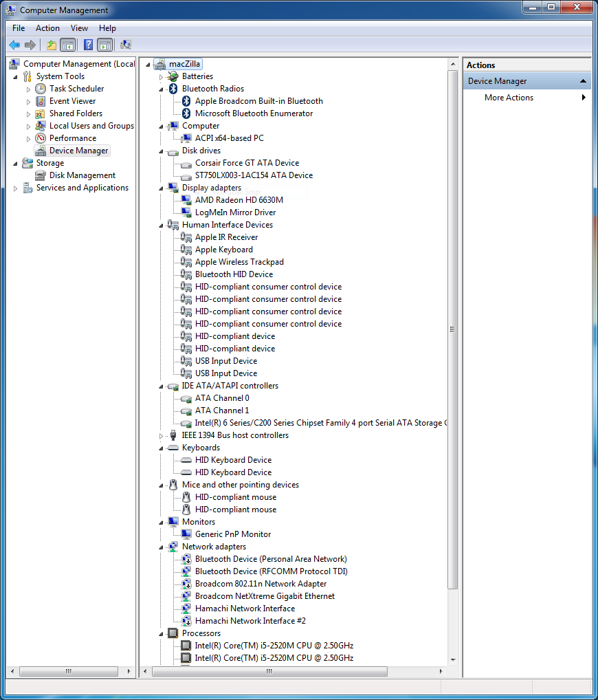Click the IEEE 1394 Bus host controllers icon

(x=173, y=435)
